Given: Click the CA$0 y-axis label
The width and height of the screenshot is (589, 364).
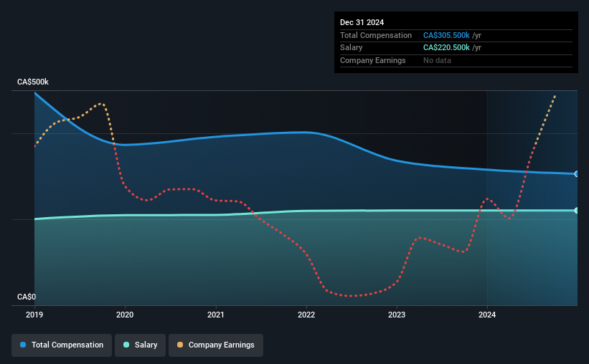Looking at the screenshot, I should (x=27, y=297).
